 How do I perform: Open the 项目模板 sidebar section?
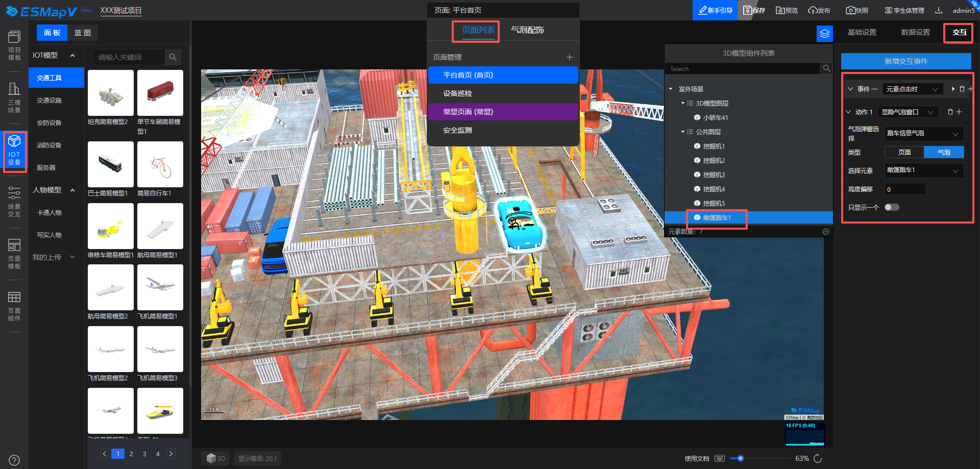pyautogui.click(x=14, y=45)
